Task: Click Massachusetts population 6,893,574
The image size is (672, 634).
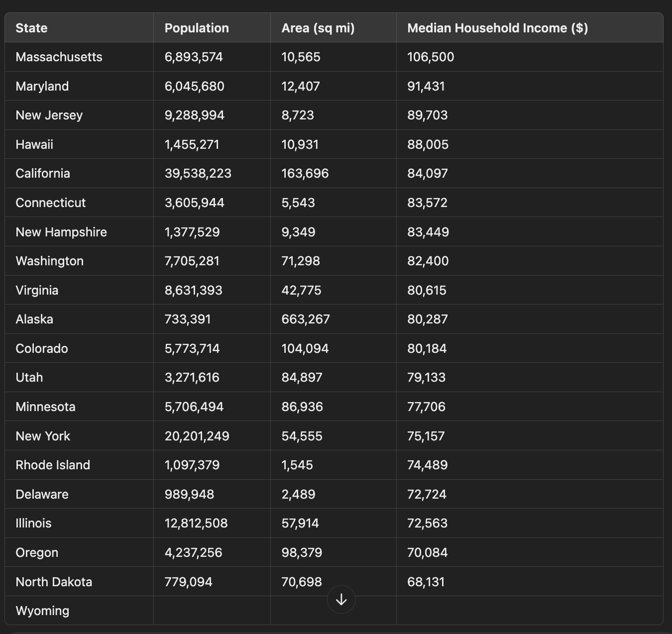Action: click(x=194, y=57)
